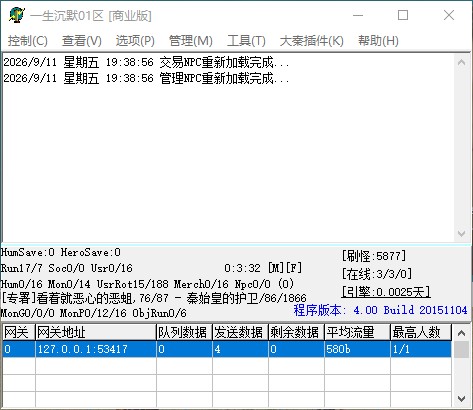The width and height of the screenshot is (473, 410).
Task: Click the 0:3:32 uptime timer
Action: pos(242,268)
